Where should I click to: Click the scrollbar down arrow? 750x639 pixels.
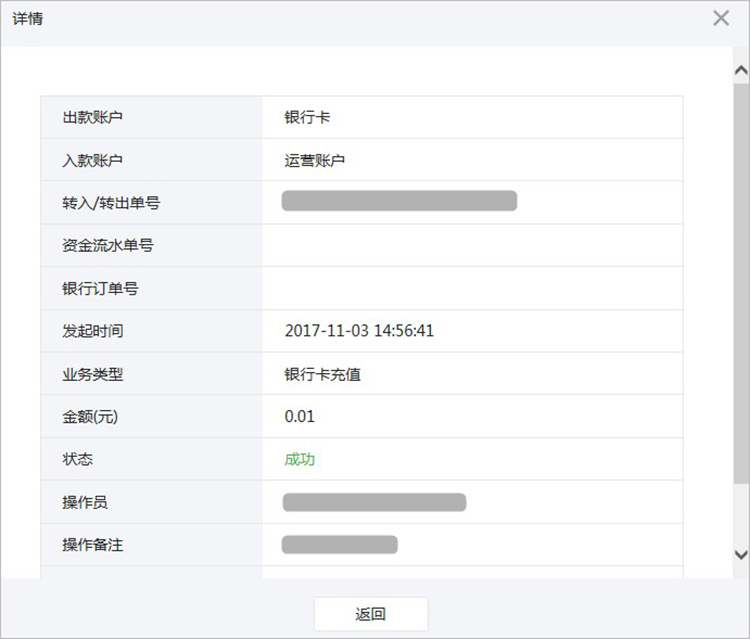coord(741,555)
